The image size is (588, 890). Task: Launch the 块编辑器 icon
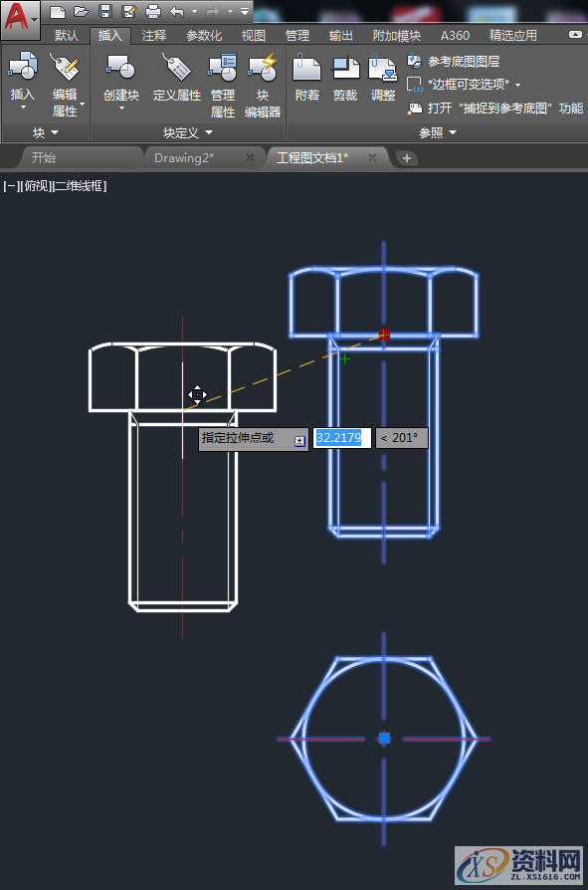[x=263, y=67]
